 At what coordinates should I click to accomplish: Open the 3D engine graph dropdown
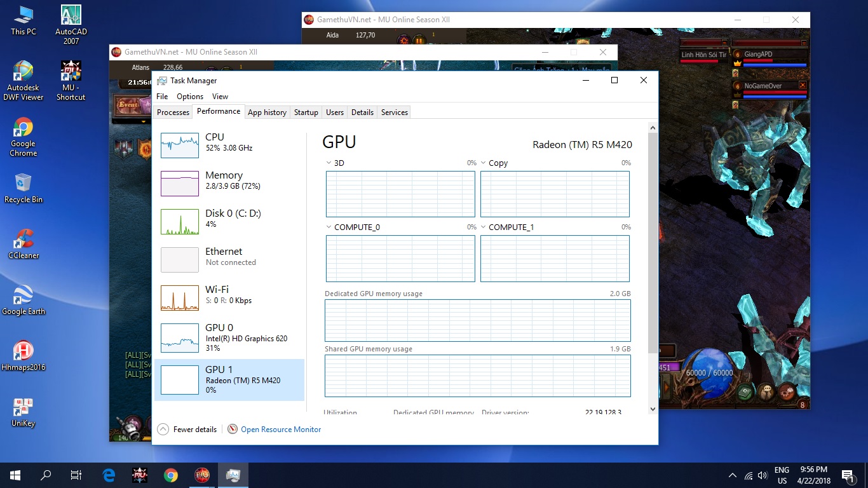[329, 163]
